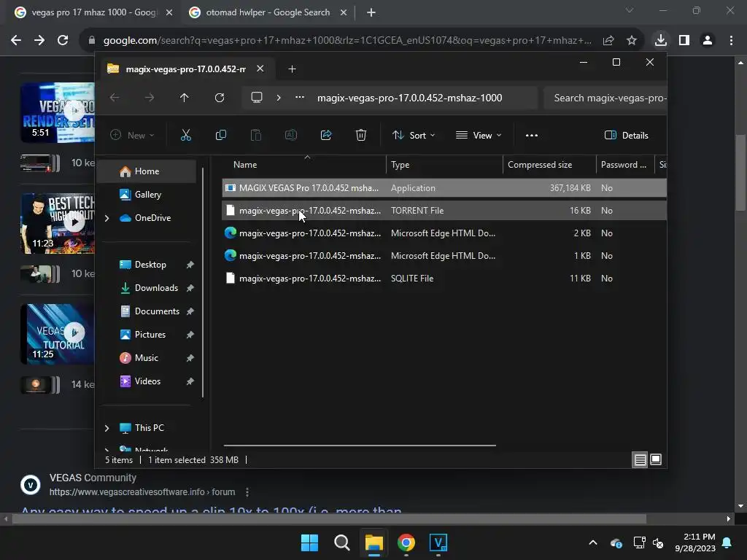Reload the Chrome page
This screenshot has height=560, width=747.
(x=63, y=41)
